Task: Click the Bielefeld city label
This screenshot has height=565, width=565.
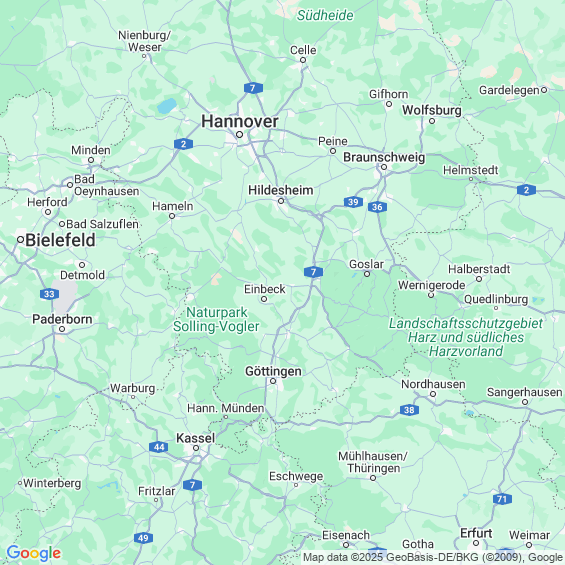Action: click(x=60, y=240)
